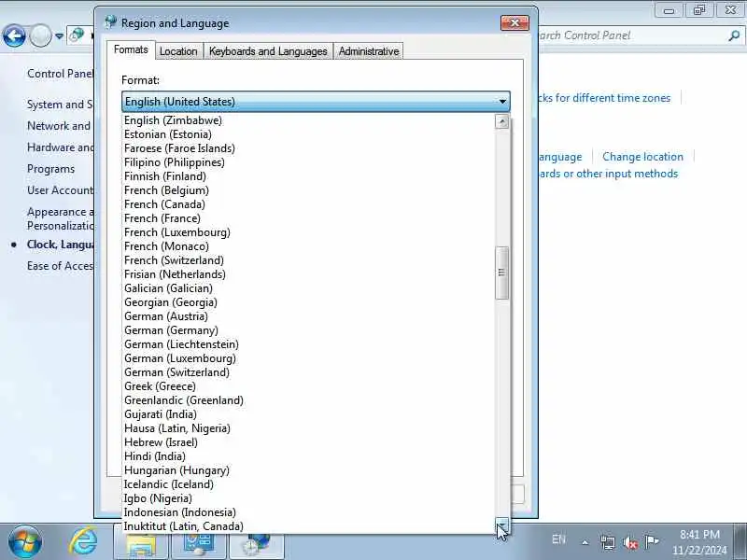Select Galician (Galician) format

(309, 288)
